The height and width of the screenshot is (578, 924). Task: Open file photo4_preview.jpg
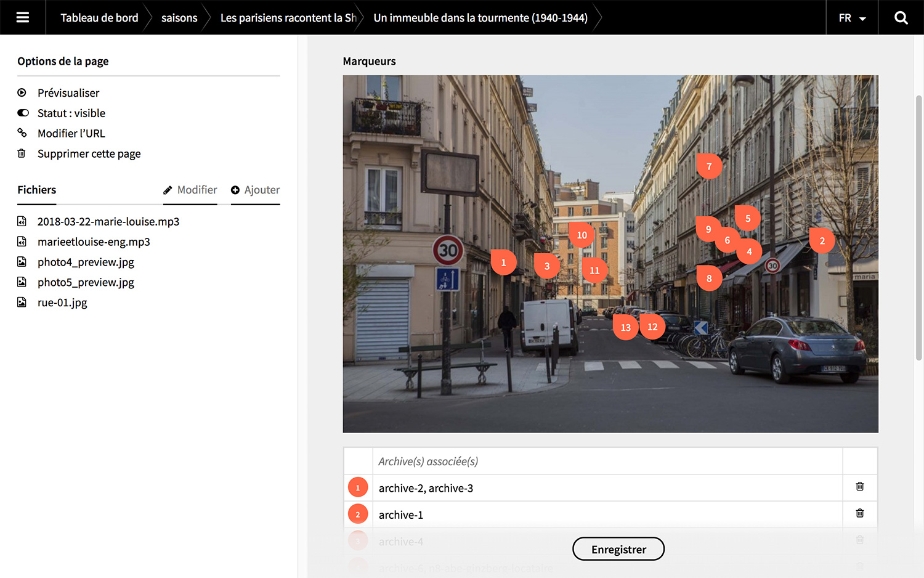point(86,263)
